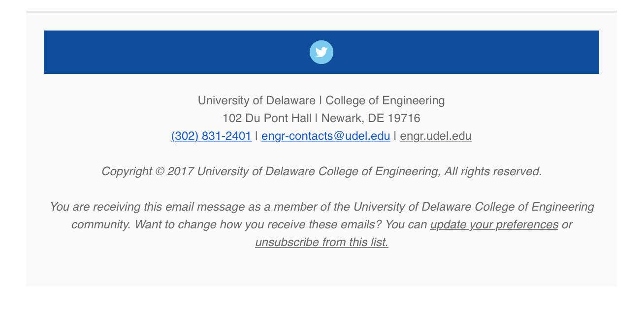This screenshot has height=312, width=644.
Task: Select unsubscribe from this list link
Action: [x=322, y=242]
